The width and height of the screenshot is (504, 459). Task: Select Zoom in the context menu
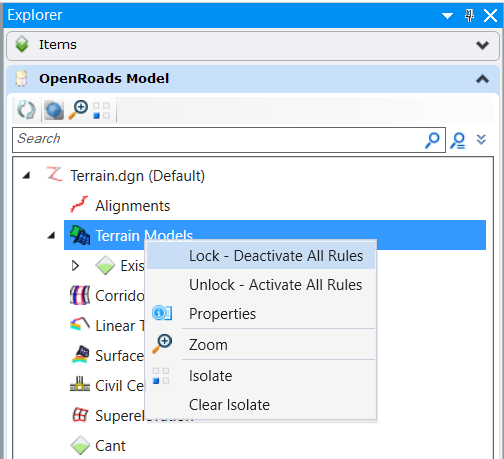coord(261,344)
